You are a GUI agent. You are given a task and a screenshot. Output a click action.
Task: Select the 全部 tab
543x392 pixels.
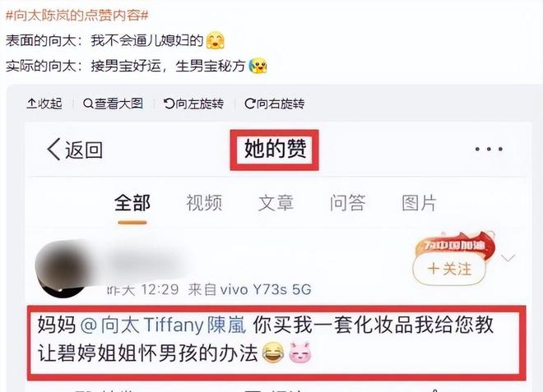(132, 203)
